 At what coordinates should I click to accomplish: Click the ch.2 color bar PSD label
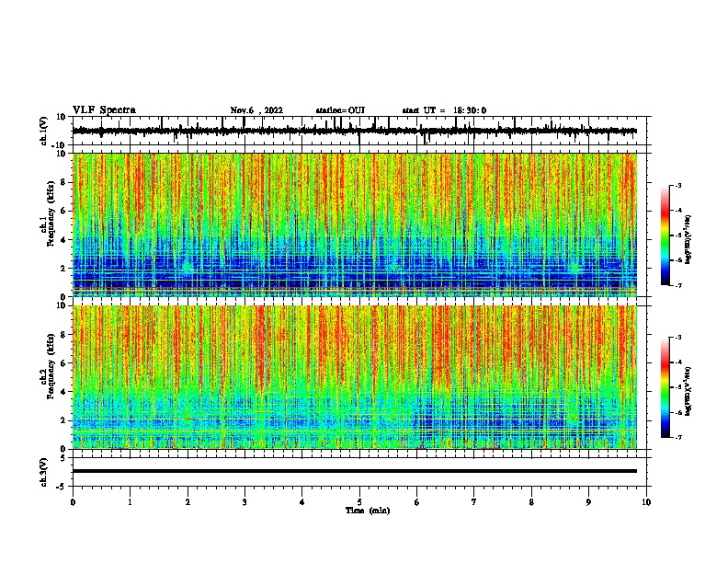[688, 391]
